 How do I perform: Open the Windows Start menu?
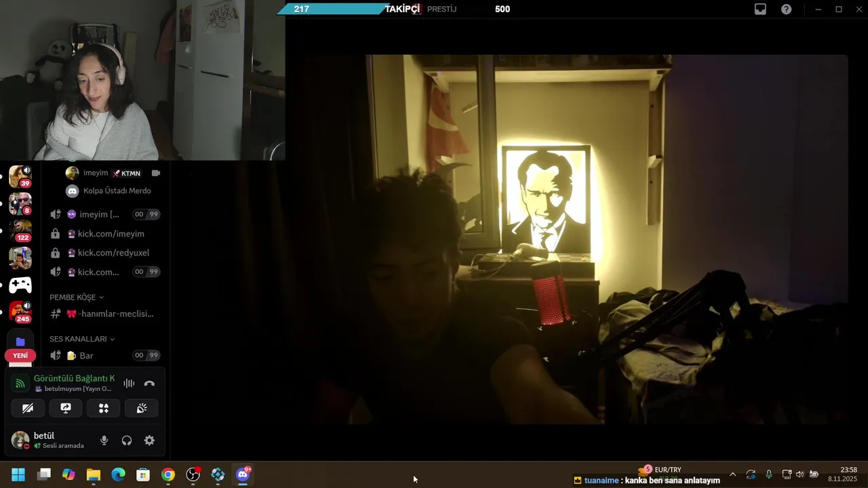click(x=18, y=474)
